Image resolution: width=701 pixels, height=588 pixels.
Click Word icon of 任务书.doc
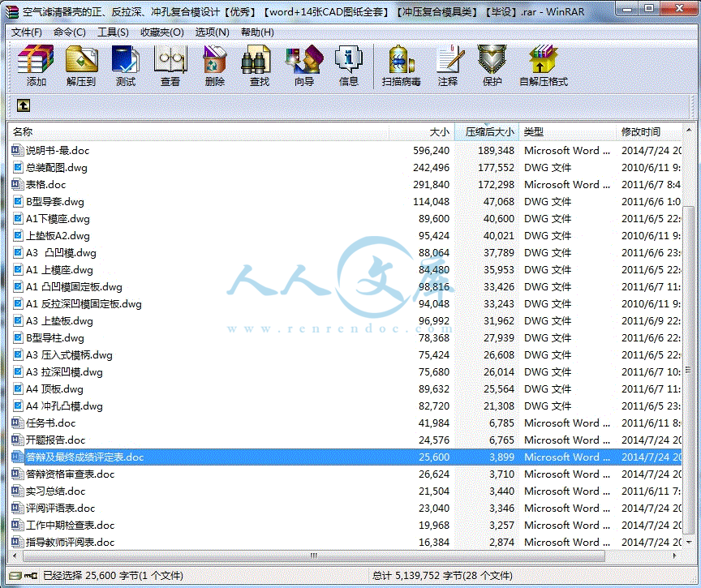coord(17,423)
